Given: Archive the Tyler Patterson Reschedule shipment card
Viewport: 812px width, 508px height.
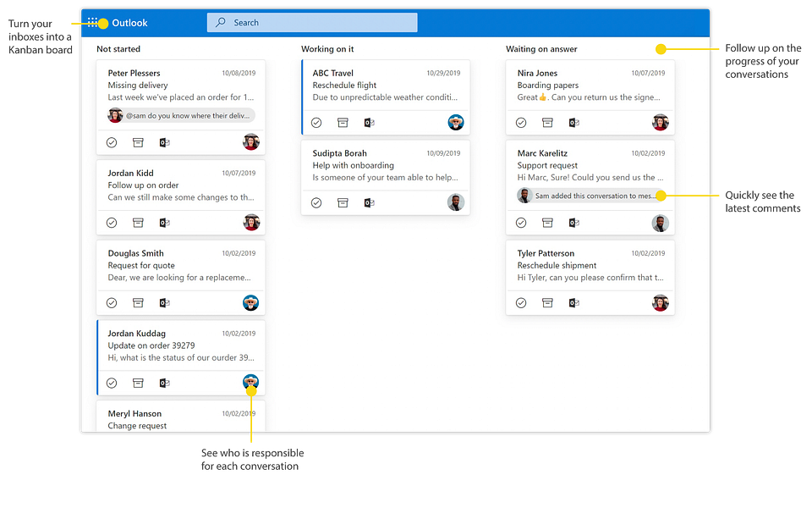Looking at the screenshot, I should point(547,303).
